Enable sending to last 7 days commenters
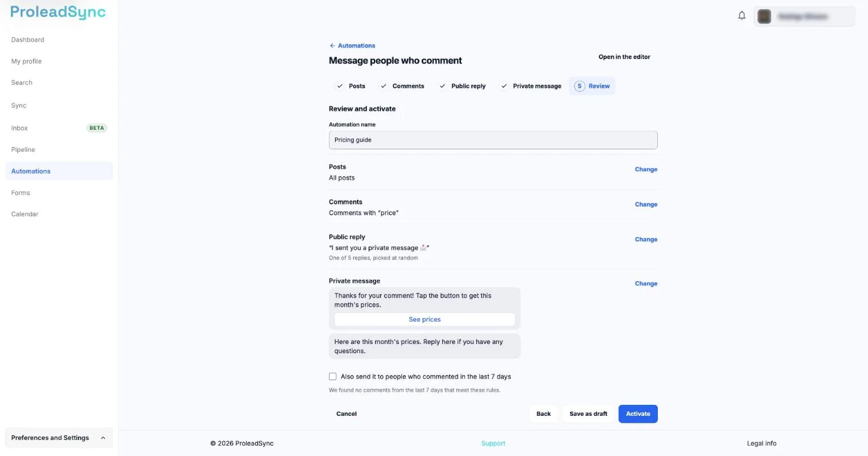Image resolution: width=868 pixels, height=456 pixels. point(332,377)
